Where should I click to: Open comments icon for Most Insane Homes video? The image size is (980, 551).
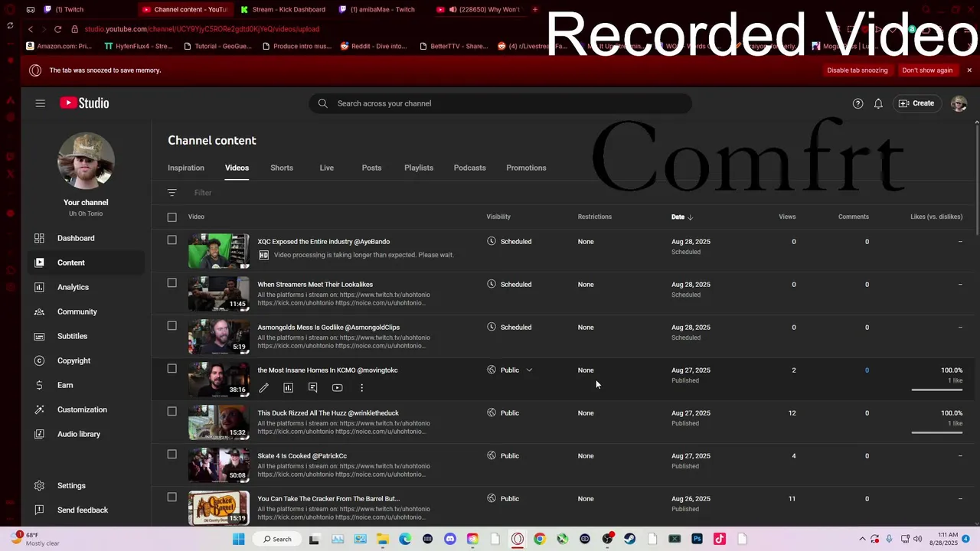(312, 388)
